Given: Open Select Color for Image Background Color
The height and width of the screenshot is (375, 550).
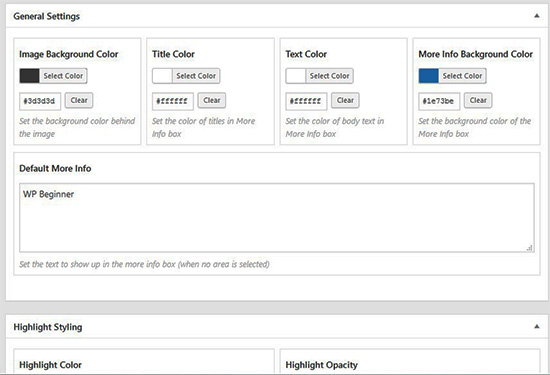Looking at the screenshot, I should [x=63, y=76].
